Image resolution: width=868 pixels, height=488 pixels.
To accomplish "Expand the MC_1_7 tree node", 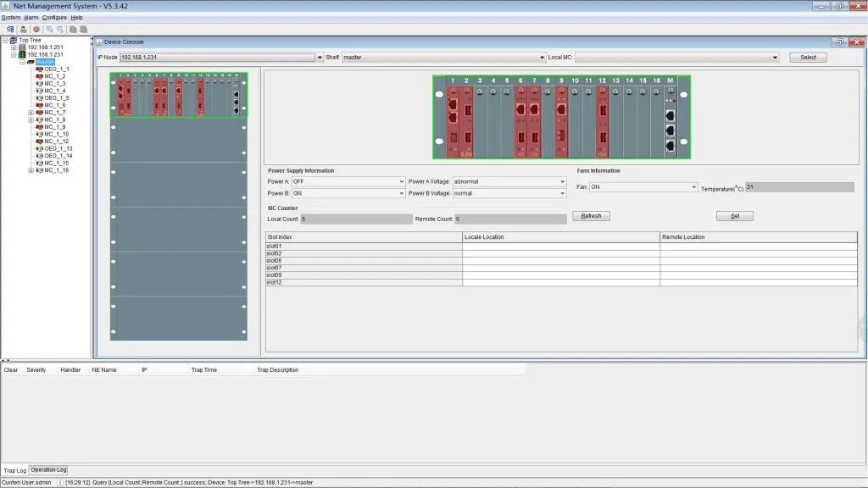I will tap(31, 112).
